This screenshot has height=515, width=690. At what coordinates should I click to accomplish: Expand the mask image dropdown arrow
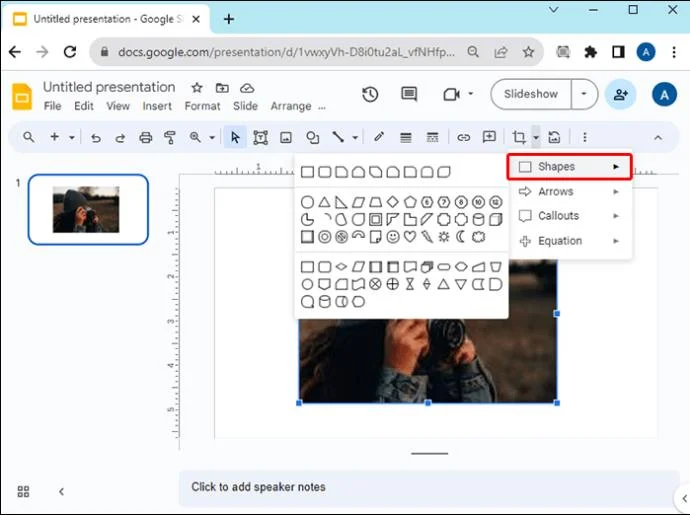(x=536, y=137)
